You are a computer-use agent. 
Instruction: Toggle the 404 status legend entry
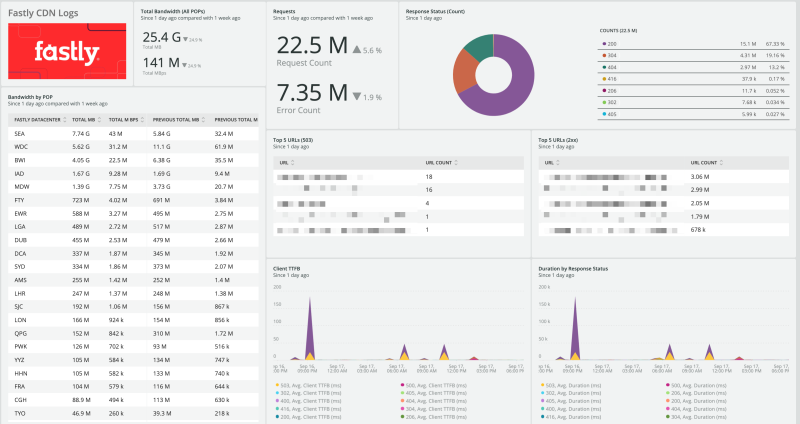pos(612,66)
